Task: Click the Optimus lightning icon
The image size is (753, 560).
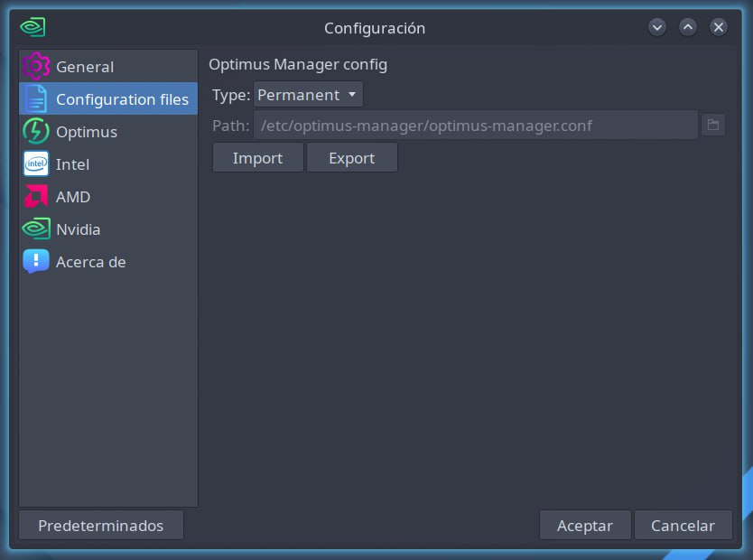Action: [x=36, y=131]
